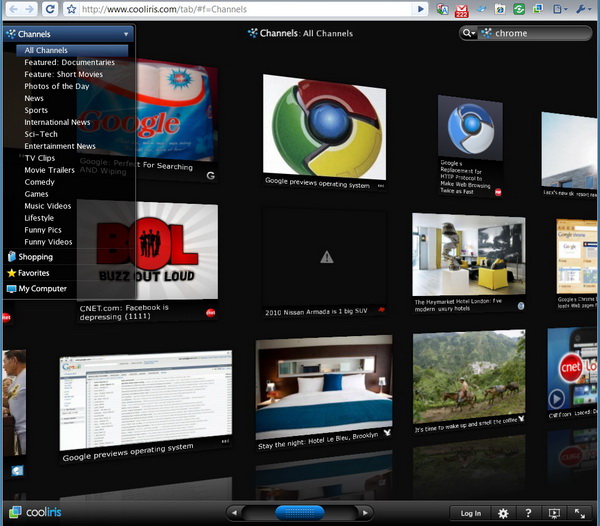The height and width of the screenshot is (526, 600).
Task: Open Entertainment News channel
Action: pos(60,146)
